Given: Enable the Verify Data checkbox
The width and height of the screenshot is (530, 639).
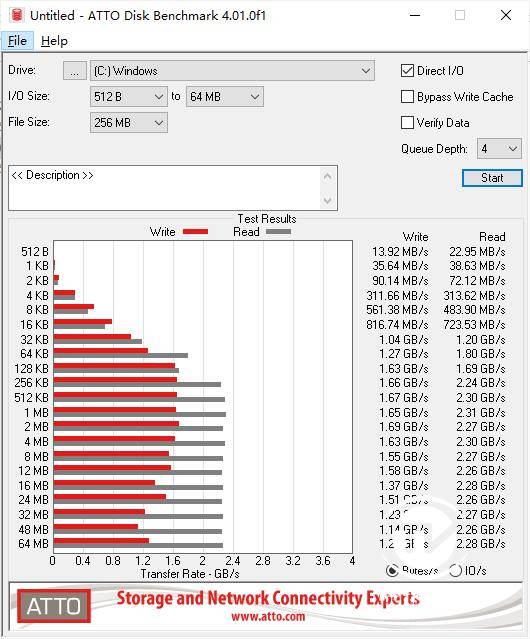Looking at the screenshot, I should coord(407,123).
